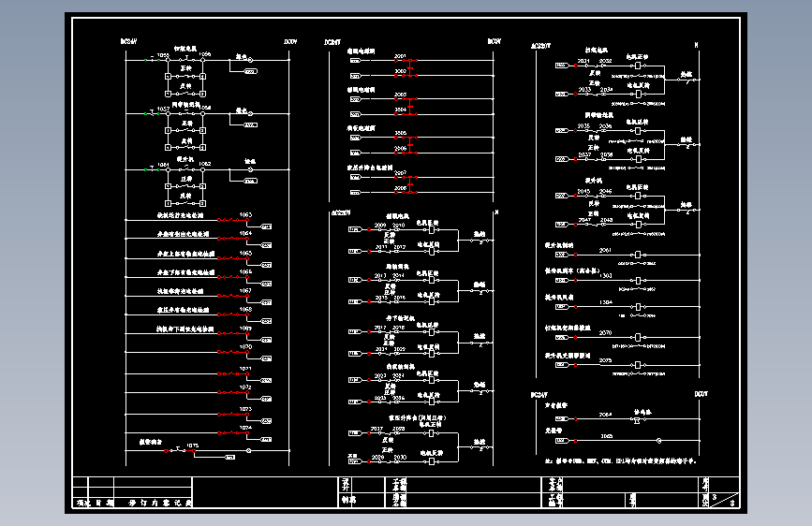Select wire number 2023 label
The width and height of the screenshot is (812, 526).
tap(380, 376)
